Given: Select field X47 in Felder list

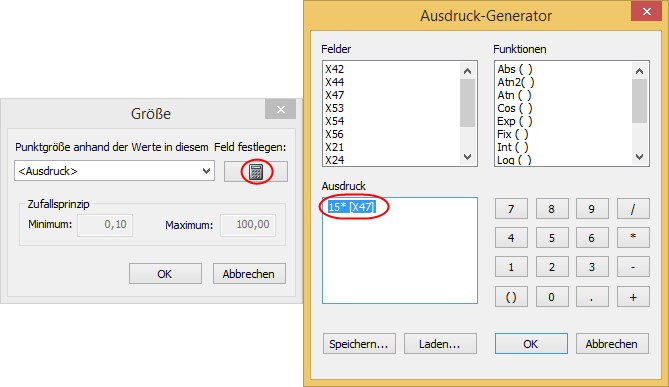Looking at the screenshot, I should click(x=334, y=95).
